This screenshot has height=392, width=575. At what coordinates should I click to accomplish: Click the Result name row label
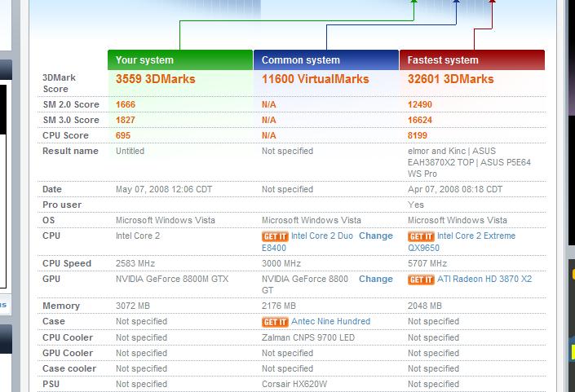click(x=70, y=151)
